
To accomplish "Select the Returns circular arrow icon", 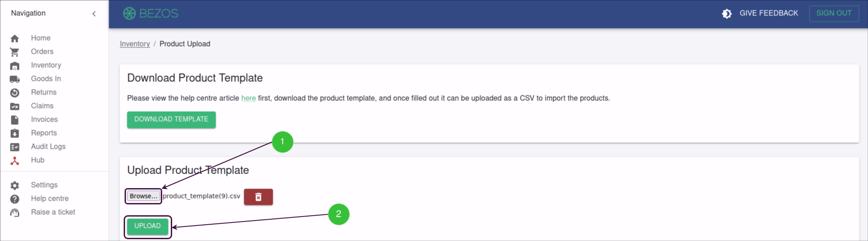I will point(14,93).
